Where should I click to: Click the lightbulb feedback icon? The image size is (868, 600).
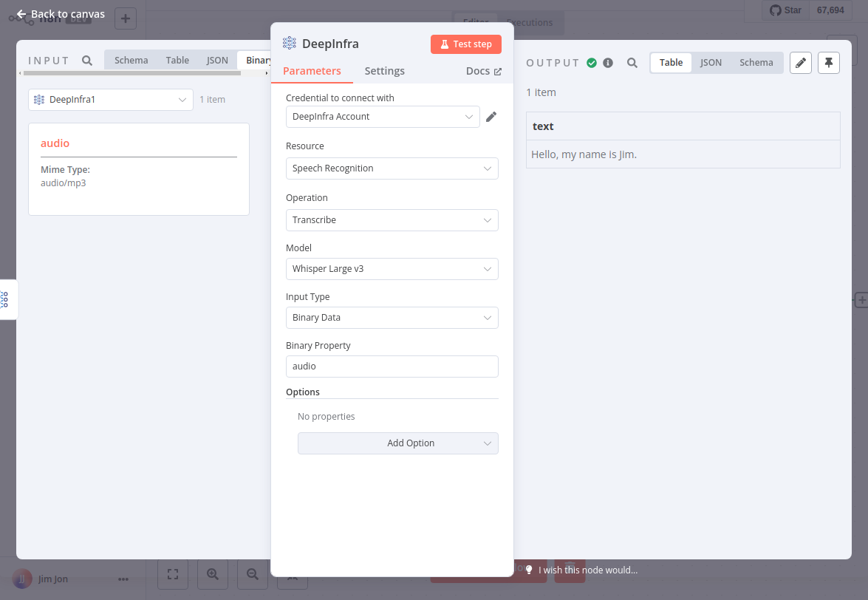(x=529, y=570)
